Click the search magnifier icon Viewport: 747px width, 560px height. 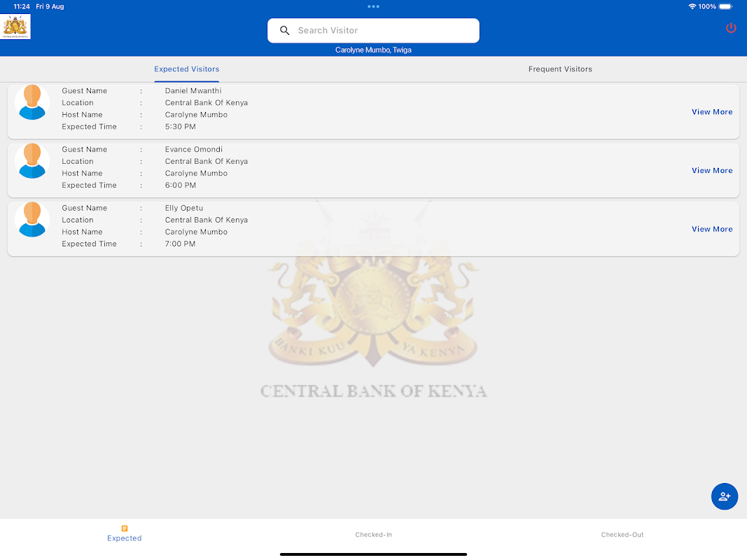284,31
